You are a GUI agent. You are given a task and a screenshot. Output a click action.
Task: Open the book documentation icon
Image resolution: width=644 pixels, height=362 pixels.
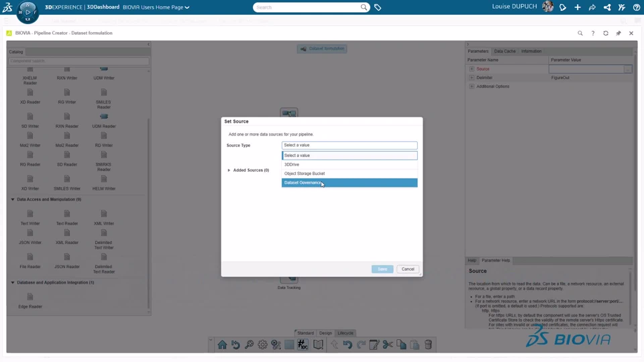[318, 345]
